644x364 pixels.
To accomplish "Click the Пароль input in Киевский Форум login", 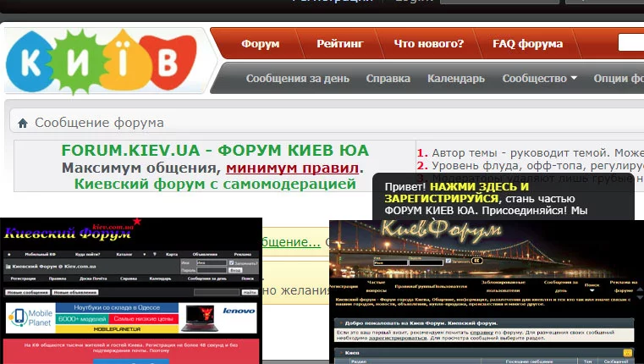I will coord(211,270).
